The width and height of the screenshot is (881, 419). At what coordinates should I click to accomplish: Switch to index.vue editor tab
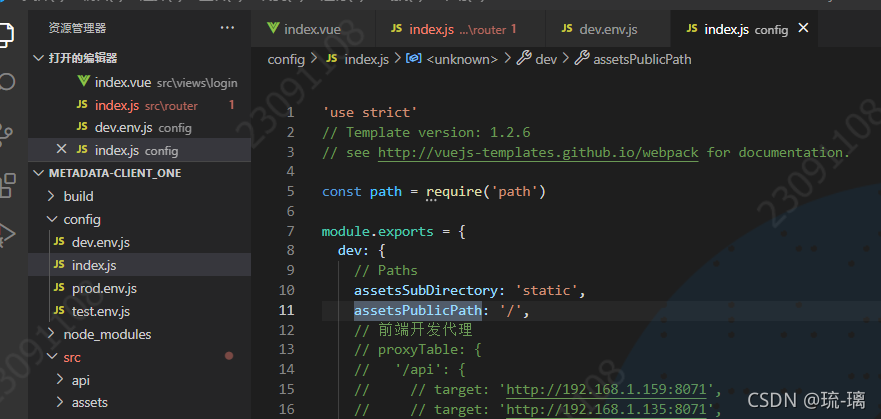(x=313, y=29)
